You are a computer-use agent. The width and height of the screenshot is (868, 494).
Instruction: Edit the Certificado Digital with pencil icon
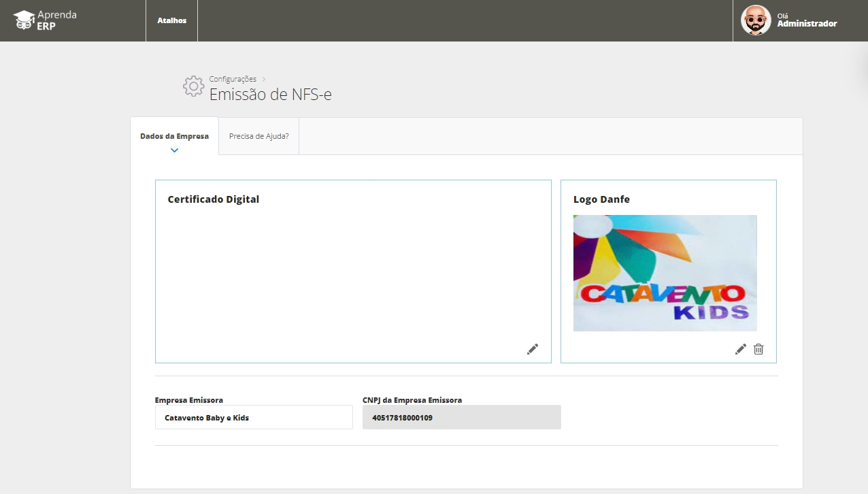point(533,349)
